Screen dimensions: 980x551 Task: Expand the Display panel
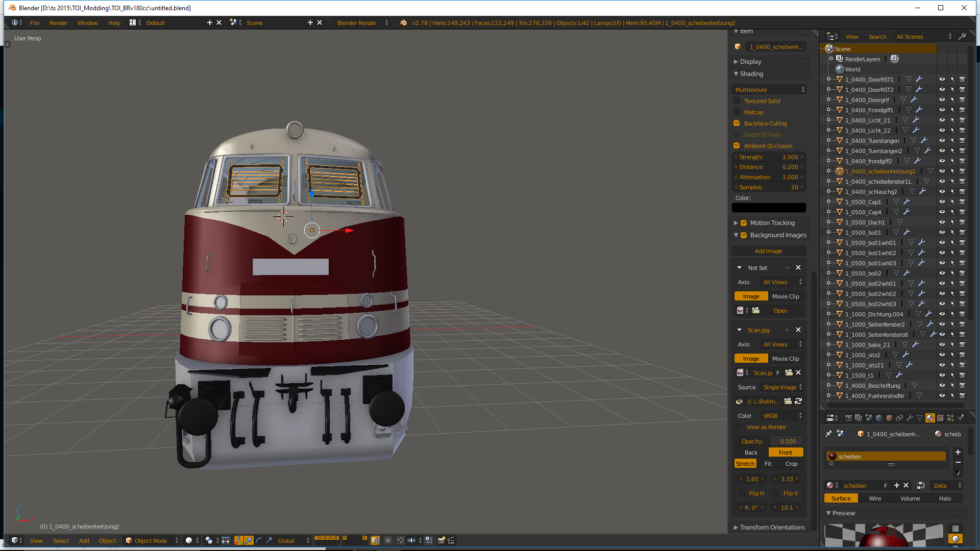point(750,62)
